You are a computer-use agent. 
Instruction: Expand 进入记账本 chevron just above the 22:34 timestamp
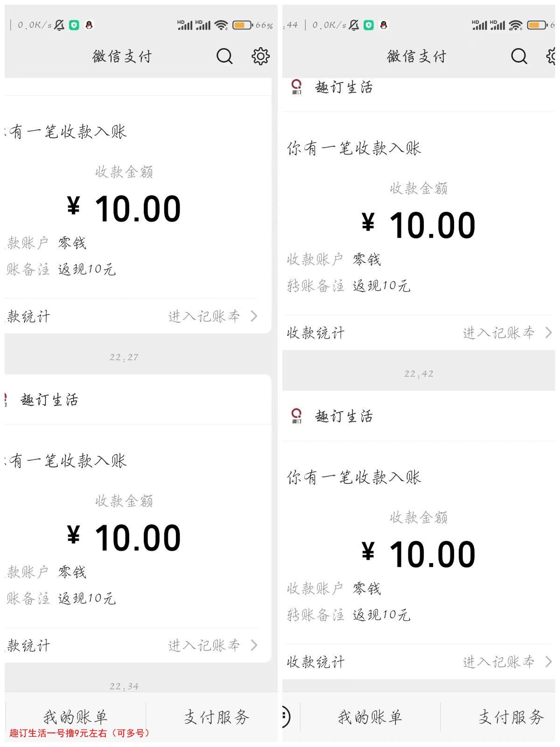(254, 645)
